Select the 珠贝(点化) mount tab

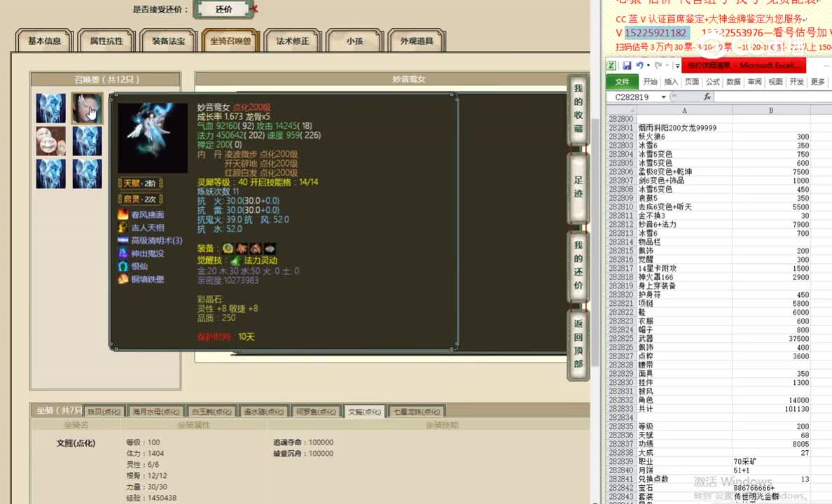(104, 412)
